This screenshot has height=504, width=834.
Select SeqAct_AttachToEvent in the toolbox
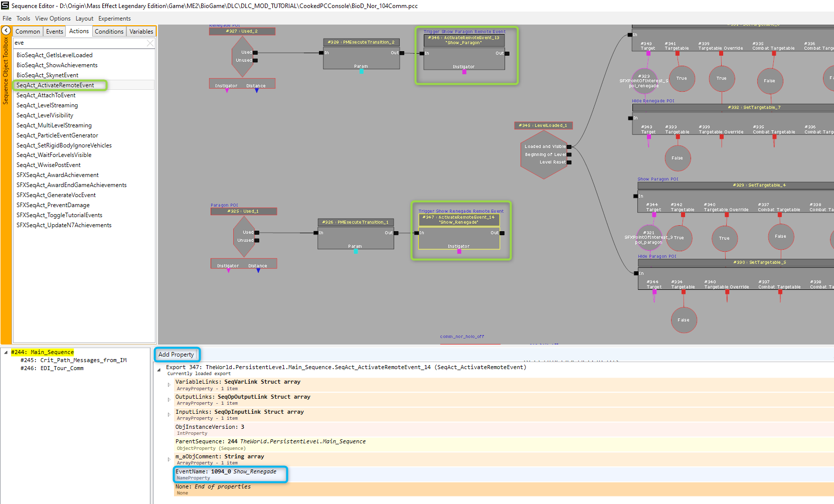pos(46,95)
